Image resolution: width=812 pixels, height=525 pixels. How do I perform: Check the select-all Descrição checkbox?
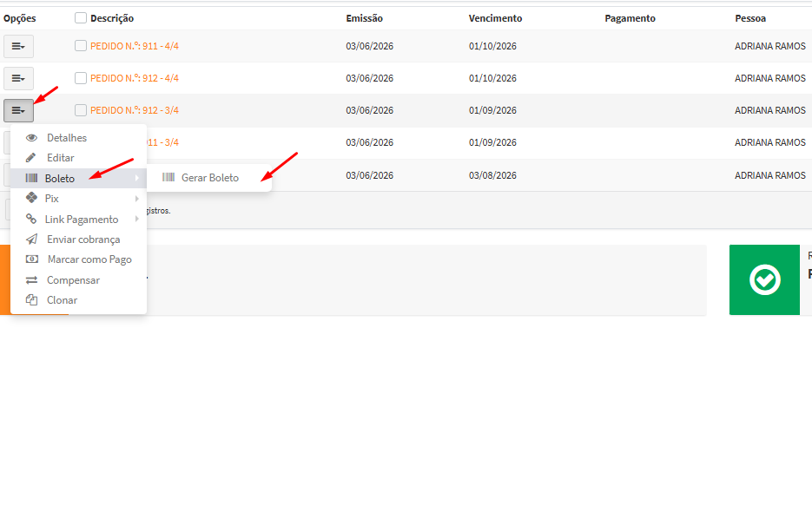coord(80,18)
